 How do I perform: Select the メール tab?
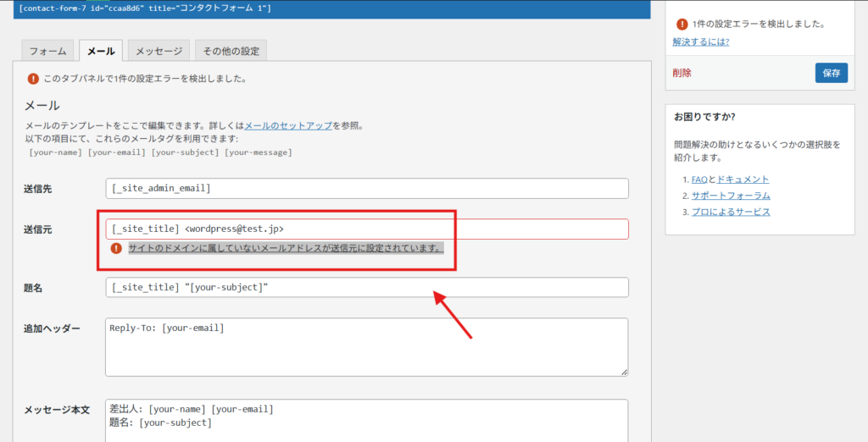[x=101, y=51]
